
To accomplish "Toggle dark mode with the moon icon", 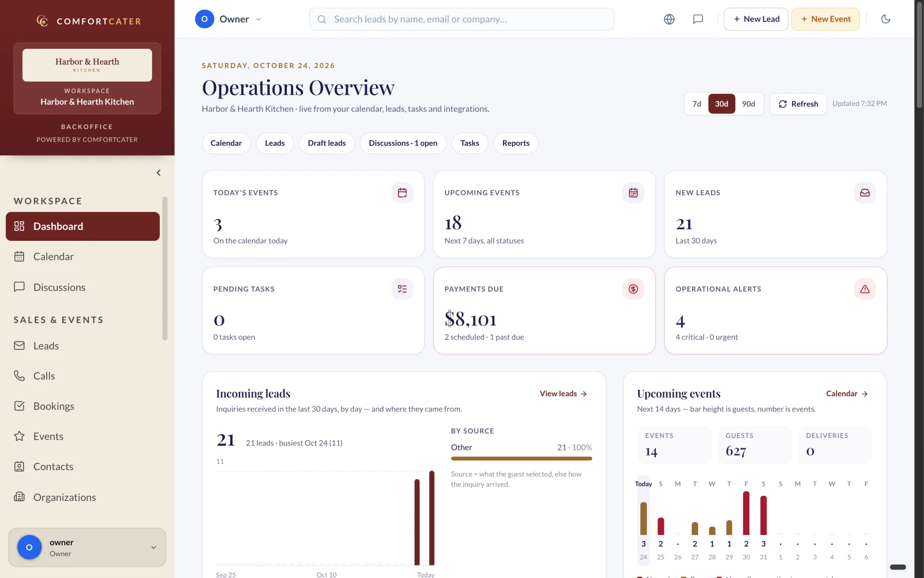I will click(886, 19).
